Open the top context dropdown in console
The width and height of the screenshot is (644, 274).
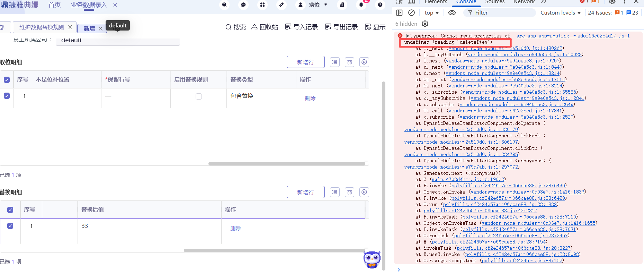[x=431, y=13]
